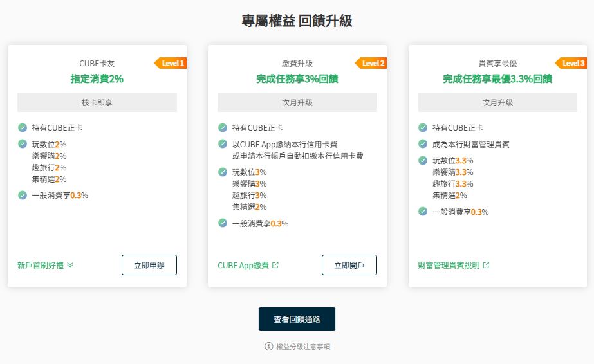Click check icon for 持有CUBE正卡 in Level 2 card
594x364 pixels.
coord(223,127)
